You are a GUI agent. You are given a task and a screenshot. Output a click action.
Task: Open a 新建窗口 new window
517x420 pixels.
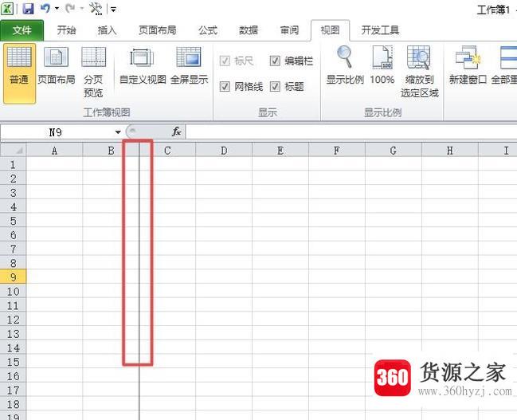coord(468,65)
